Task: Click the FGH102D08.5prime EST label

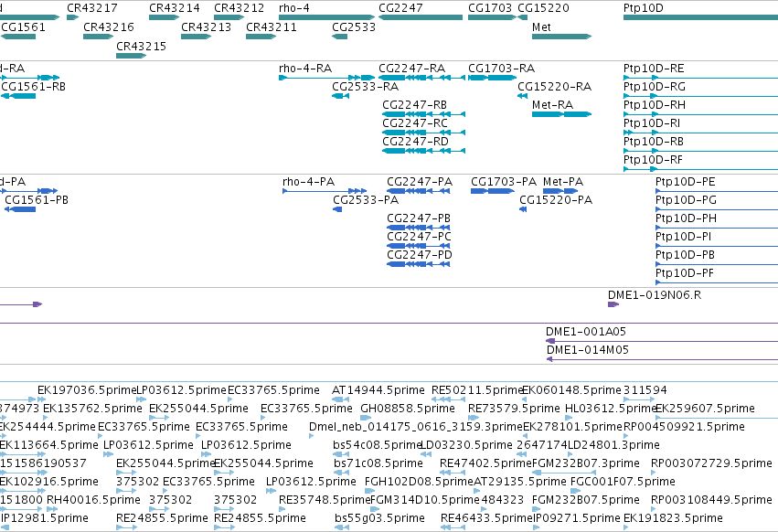Action: tap(419, 482)
